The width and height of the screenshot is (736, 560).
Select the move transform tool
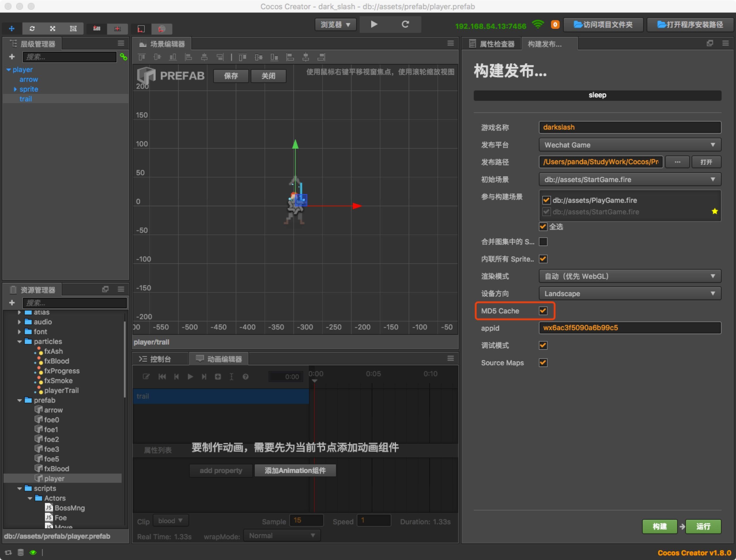point(12,29)
